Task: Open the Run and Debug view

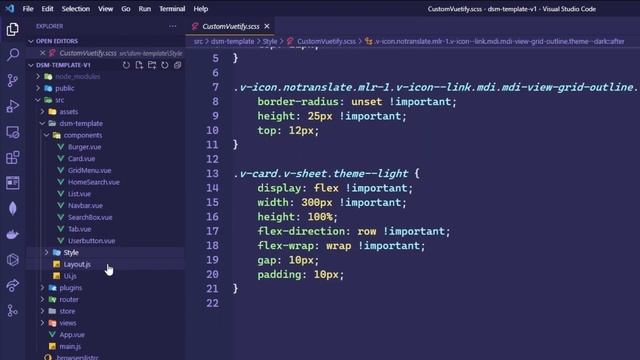Action: coord(13,106)
